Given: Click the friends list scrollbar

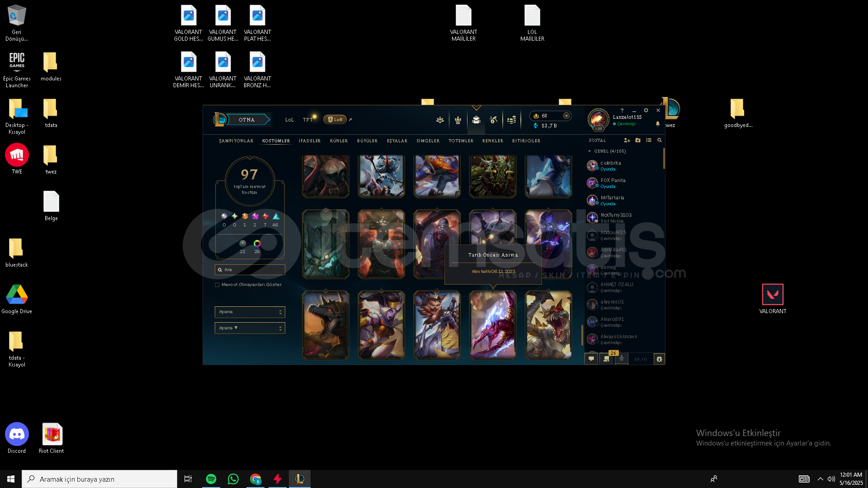Looking at the screenshot, I should click(664, 158).
